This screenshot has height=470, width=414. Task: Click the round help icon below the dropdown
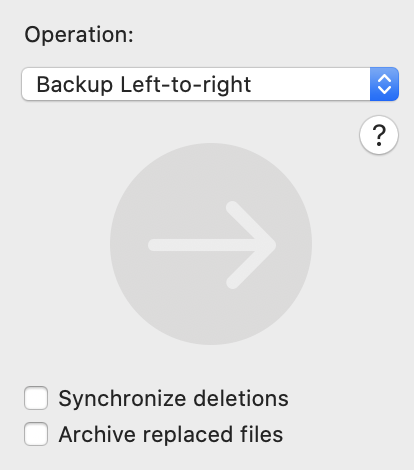coord(379,135)
